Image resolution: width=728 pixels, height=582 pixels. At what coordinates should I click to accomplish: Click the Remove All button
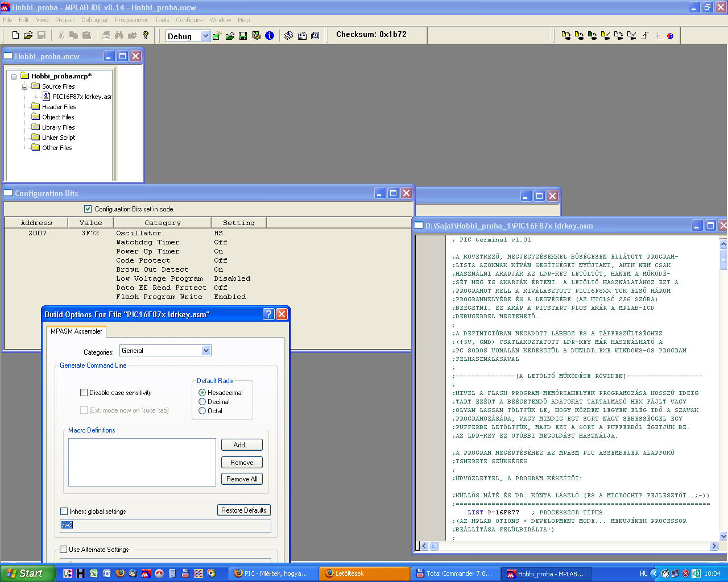click(x=242, y=479)
